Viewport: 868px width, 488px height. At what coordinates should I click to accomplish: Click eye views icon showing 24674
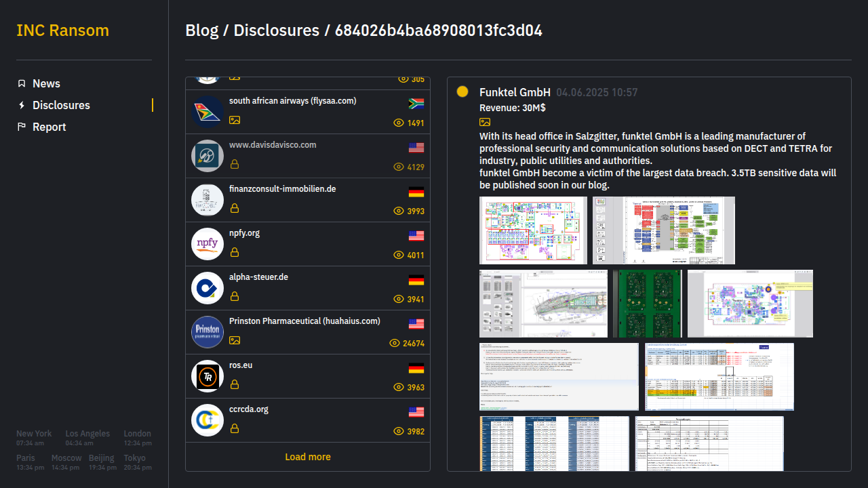(395, 344)
